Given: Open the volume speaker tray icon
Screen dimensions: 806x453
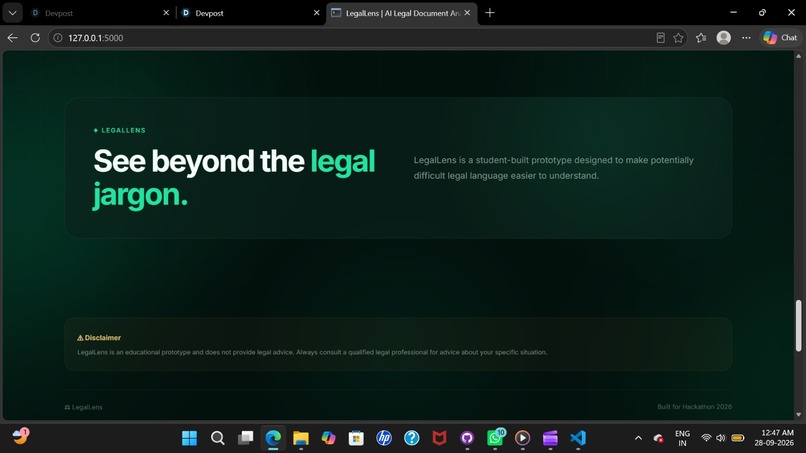Looking at the screenshot, I should 721,438.
